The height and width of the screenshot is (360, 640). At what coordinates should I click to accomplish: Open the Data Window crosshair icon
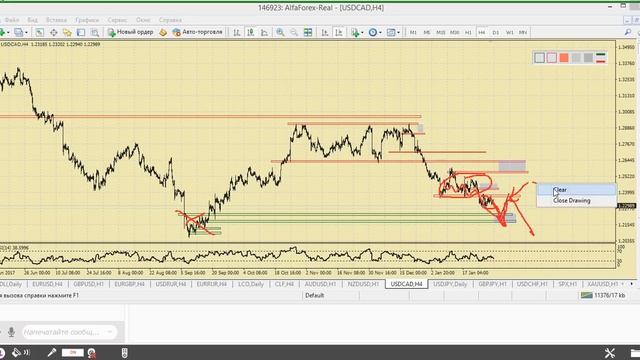(53, 32)
